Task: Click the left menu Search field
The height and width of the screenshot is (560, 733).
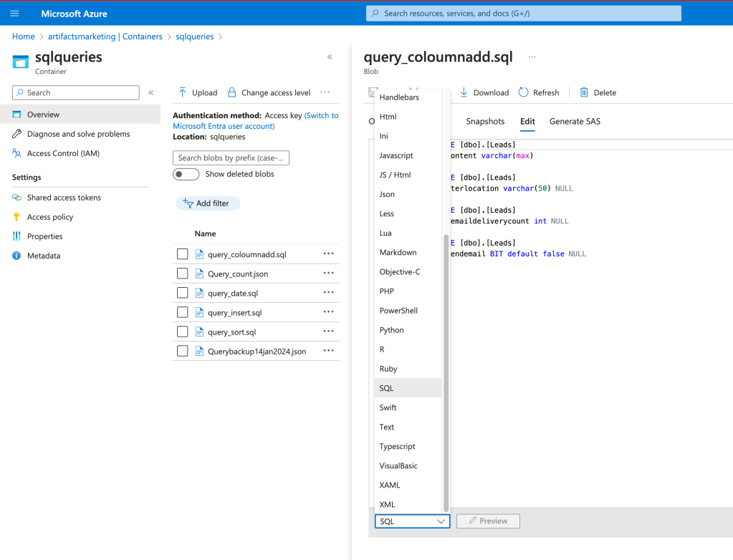Action: (76, 92)
